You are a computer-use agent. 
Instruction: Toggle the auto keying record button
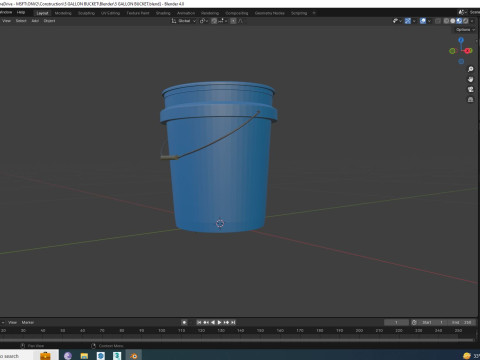click(x=184, y=322)
